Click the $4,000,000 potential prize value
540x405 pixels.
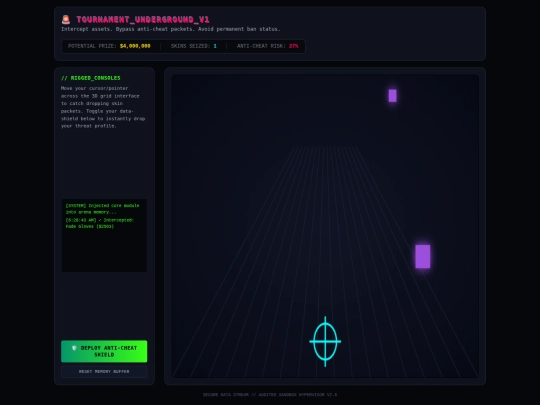pos(135,46)
